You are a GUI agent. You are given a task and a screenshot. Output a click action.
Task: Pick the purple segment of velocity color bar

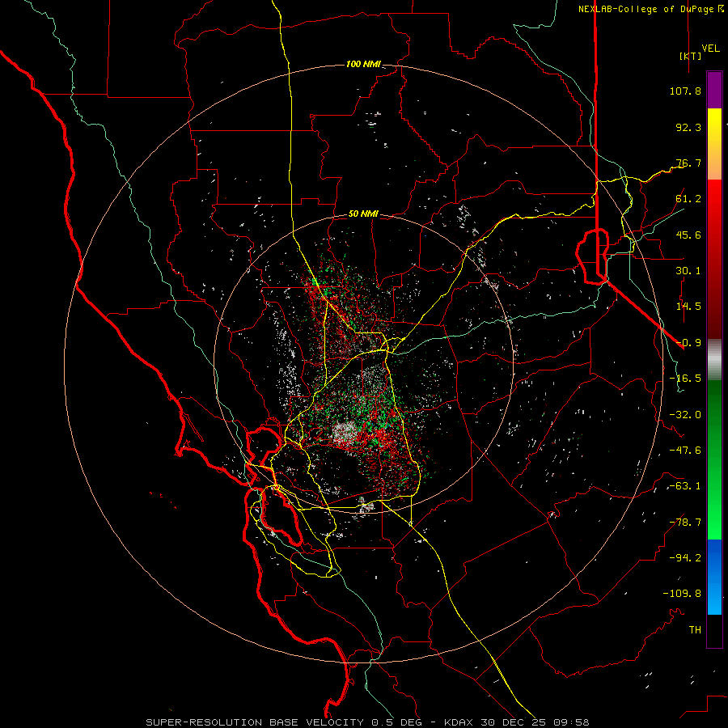[x=714, y=90]
